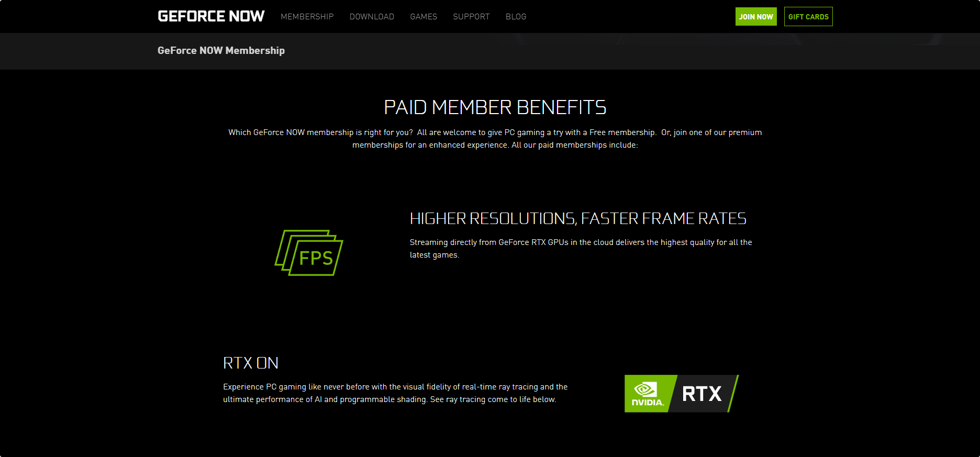Click the RTX ON heading
Viewport: 980px width, 457px height.
(x=250, y=363)
